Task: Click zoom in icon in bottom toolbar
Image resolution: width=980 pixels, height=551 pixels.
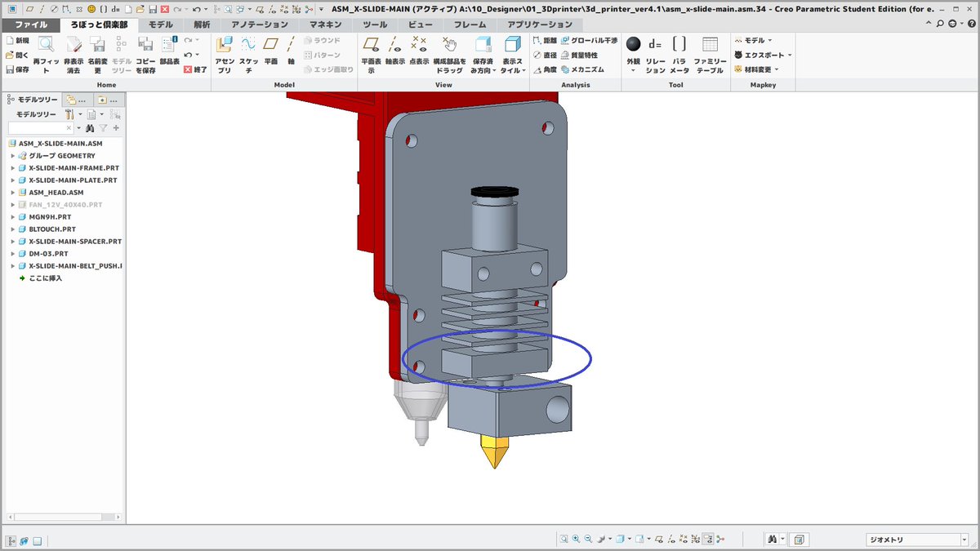Action: pyautogui.click(x=576, y=540)
